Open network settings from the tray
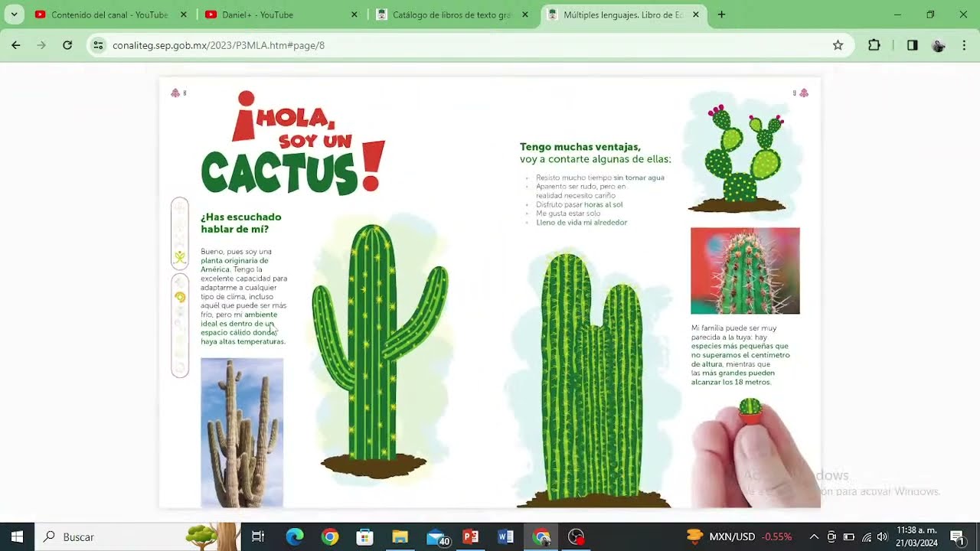The image size is (980, 551). (x=866, y=537)
